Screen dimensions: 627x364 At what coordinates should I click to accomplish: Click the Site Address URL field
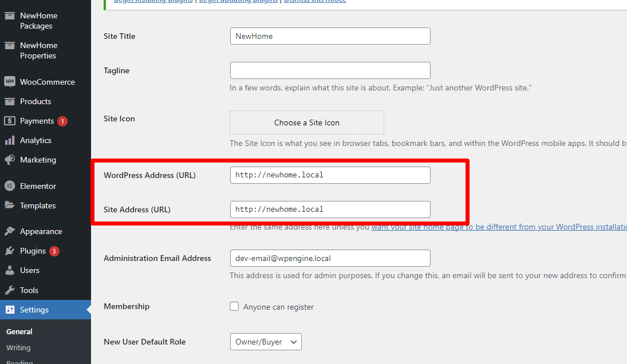tap(330, 209)
